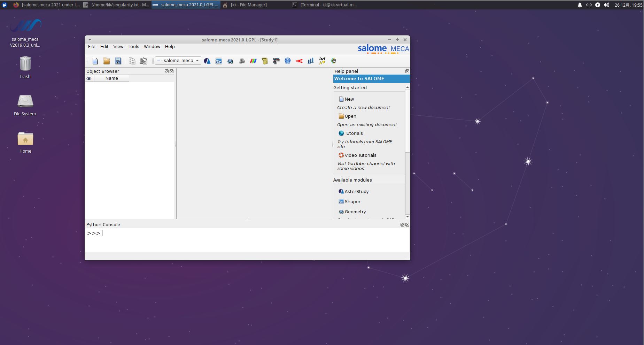Click the blue bar-chart module toolbar icon
The height and width of the screenshot is (345, 644).
click(x=311, y=61)
